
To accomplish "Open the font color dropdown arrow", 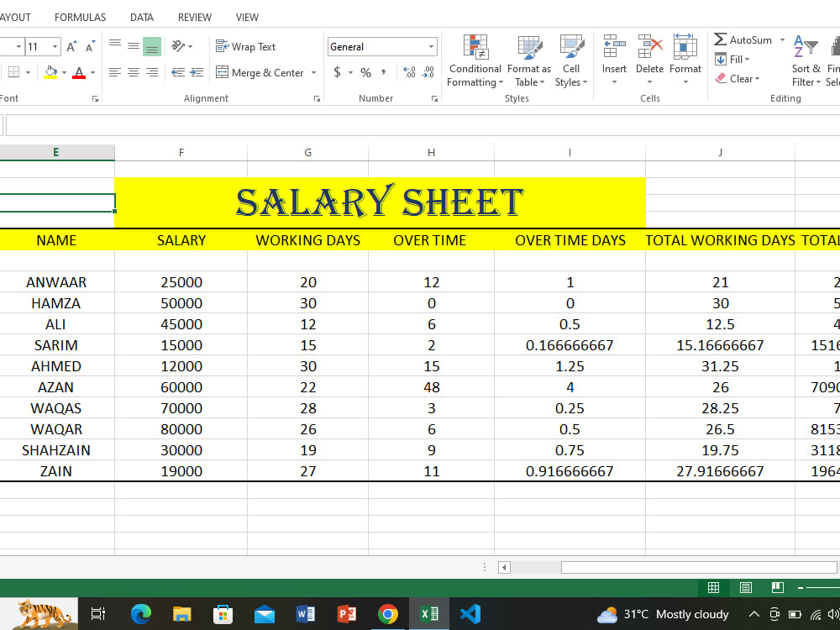I will [92, 72].
